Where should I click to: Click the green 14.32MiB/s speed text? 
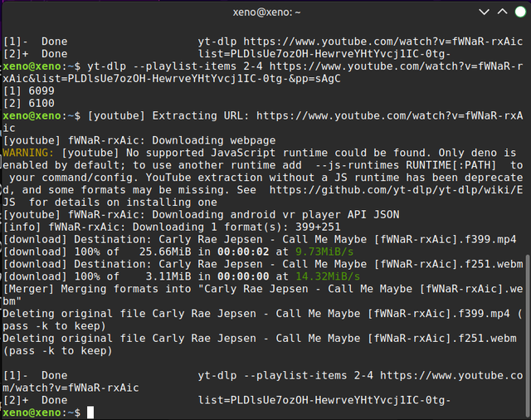pyautogui.click(x=328, y=276)
